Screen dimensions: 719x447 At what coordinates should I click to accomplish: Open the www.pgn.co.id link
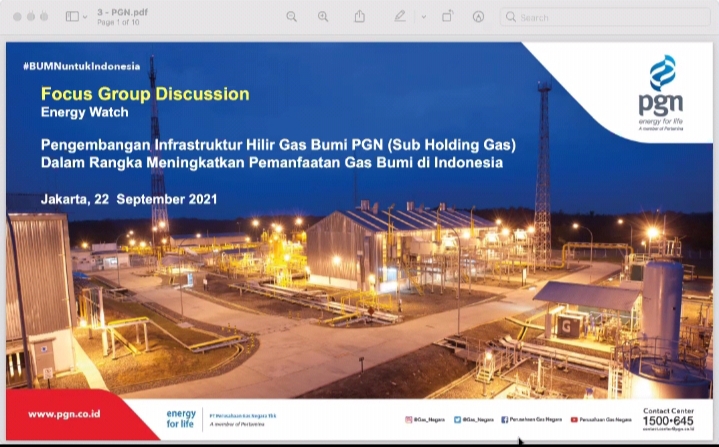pos(64,414)
